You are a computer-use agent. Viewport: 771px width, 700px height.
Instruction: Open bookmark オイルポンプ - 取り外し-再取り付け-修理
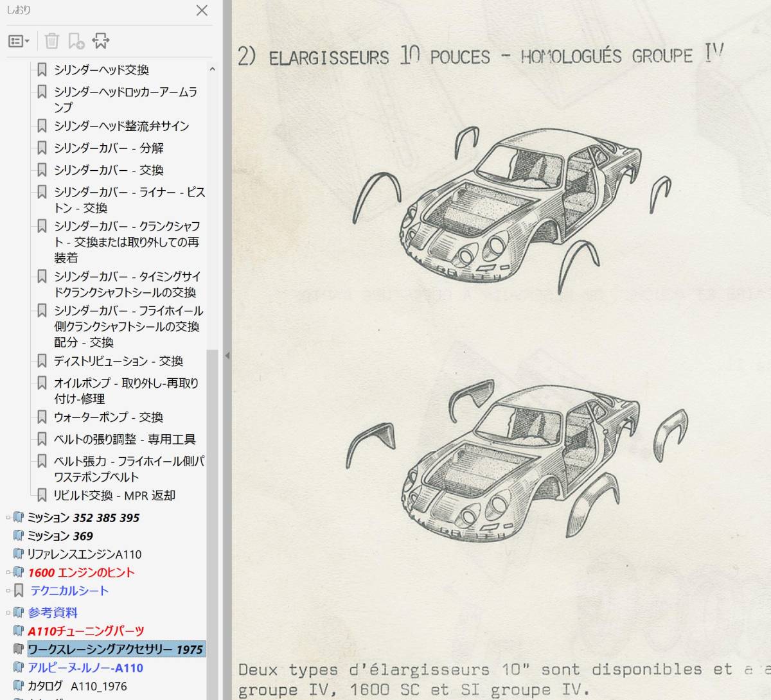coord(126,390)
